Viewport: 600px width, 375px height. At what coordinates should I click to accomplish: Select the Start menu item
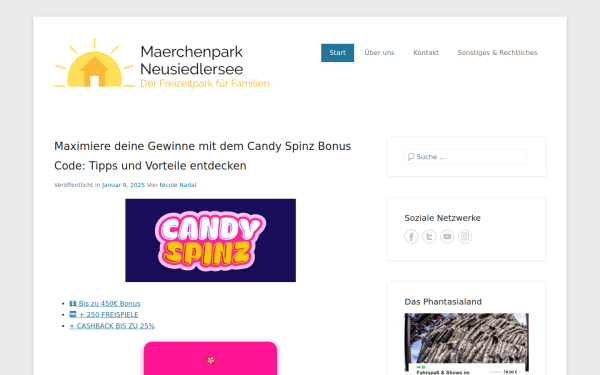(338, 53)
